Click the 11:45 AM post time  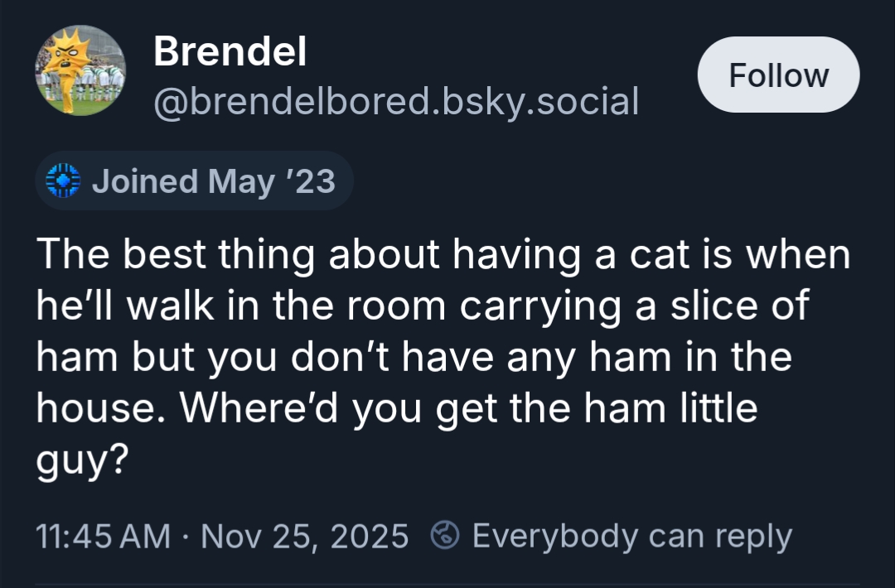103,536
